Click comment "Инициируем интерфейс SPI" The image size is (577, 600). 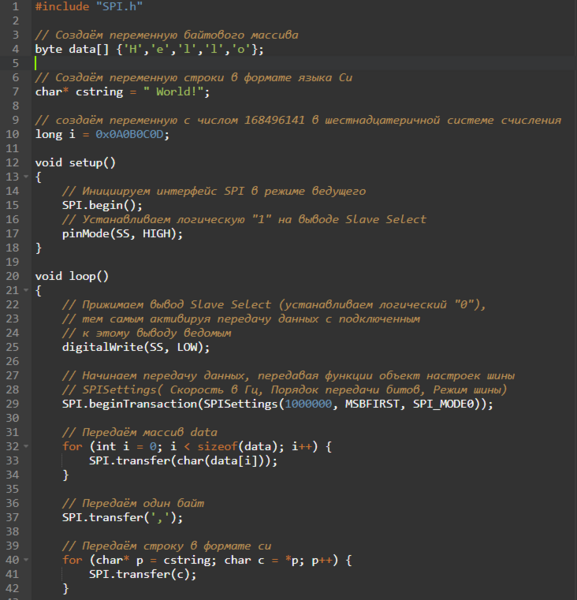click(x=214, y=191)
